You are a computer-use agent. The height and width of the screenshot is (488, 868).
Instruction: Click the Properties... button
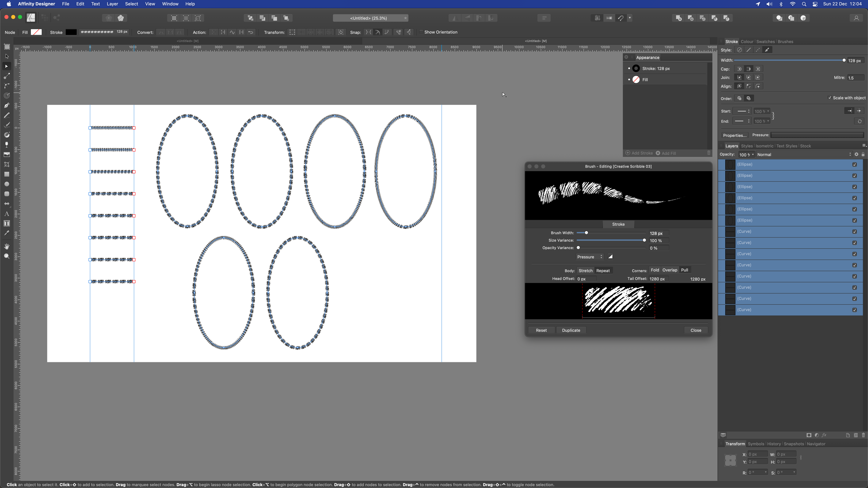tap(735, 135)
